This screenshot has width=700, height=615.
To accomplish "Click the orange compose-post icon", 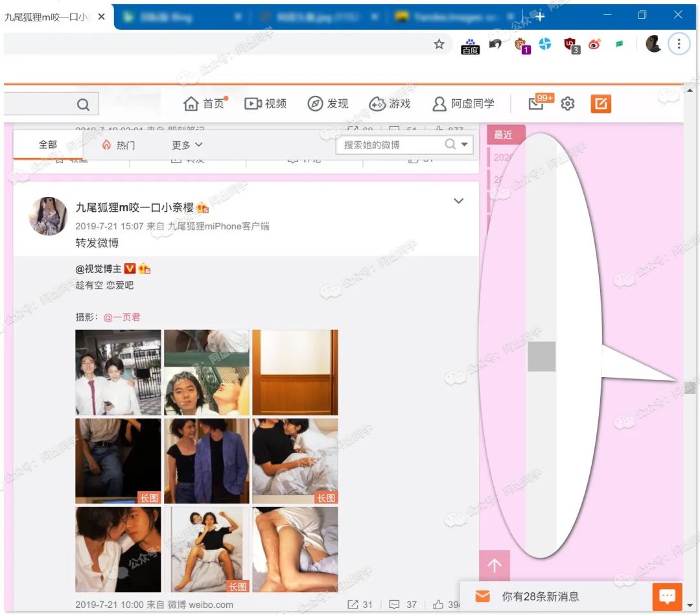I will pos(600,104).
